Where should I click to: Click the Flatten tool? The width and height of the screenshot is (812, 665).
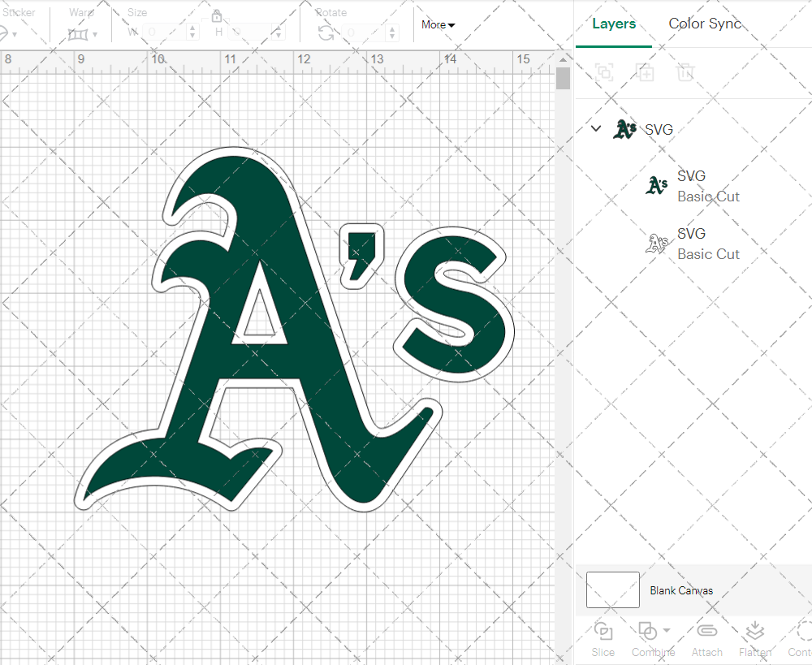(755, 640)
